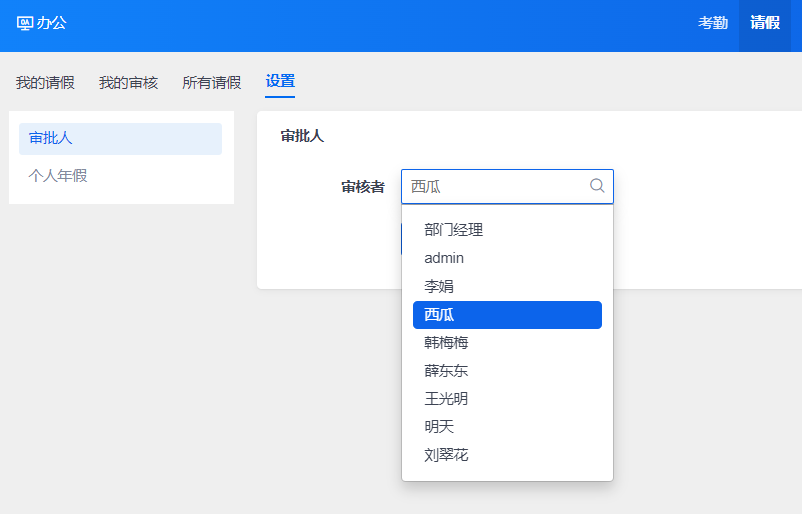Screen dimensions: 802x514
Task: Open the 请假 leave module
Action: point(765,23)
